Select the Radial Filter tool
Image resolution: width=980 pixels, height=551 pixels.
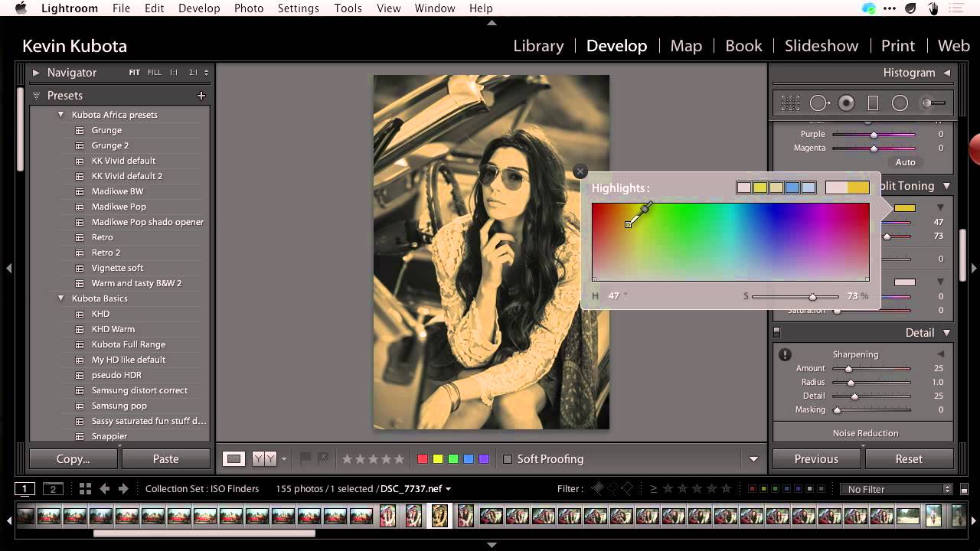coord(900,103)
